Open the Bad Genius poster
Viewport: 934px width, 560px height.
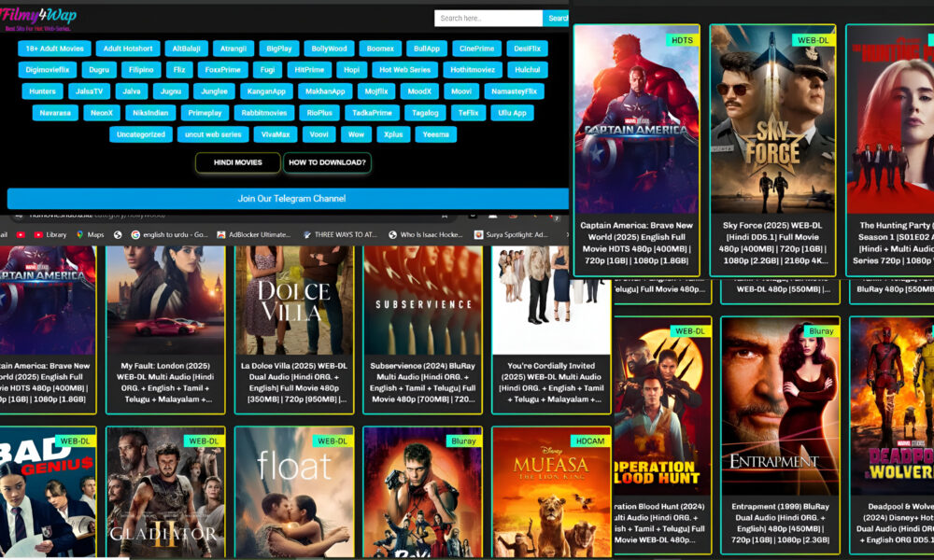[48, 492]
